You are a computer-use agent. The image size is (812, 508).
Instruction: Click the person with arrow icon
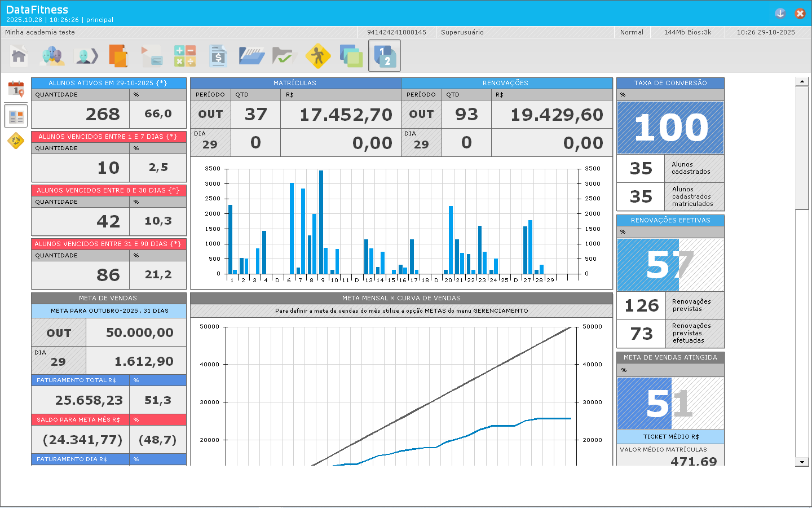click(86, 56)
